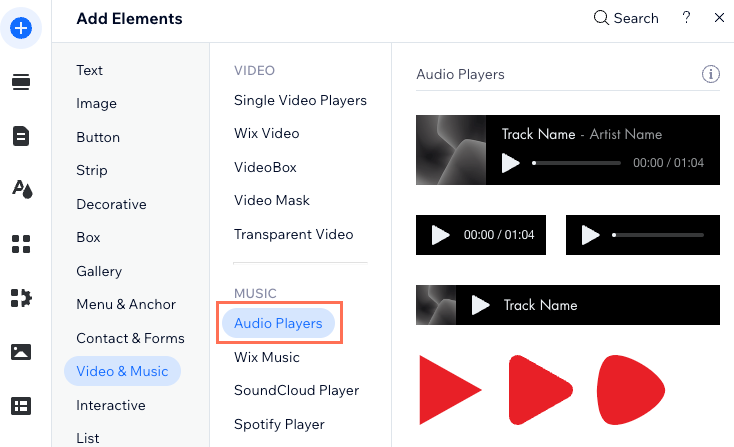The width and height of the screenshot is (734, 447).
Task: Open the Add Apps four-squares icon
Action: (x=21, y=244)
